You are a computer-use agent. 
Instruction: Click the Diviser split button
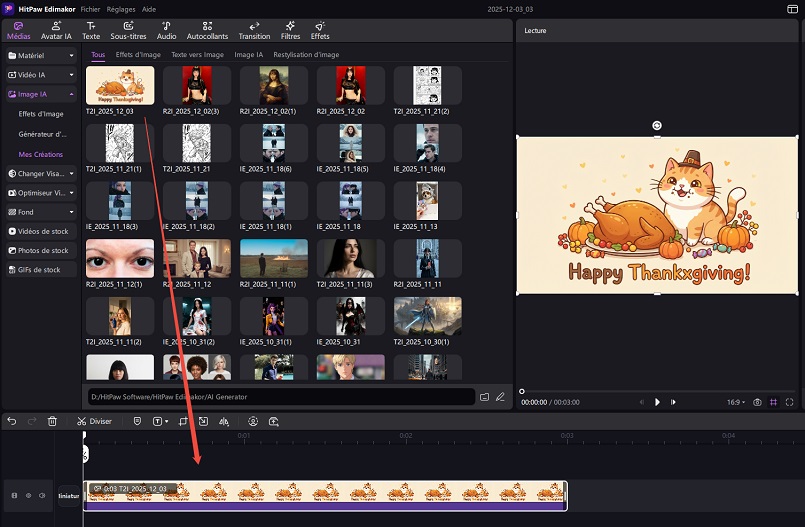94,421
